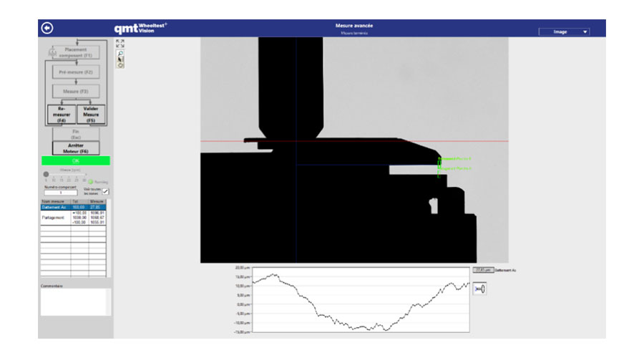Click the Mesure (F3) step

pyautogui.click(x=75, y=92)
